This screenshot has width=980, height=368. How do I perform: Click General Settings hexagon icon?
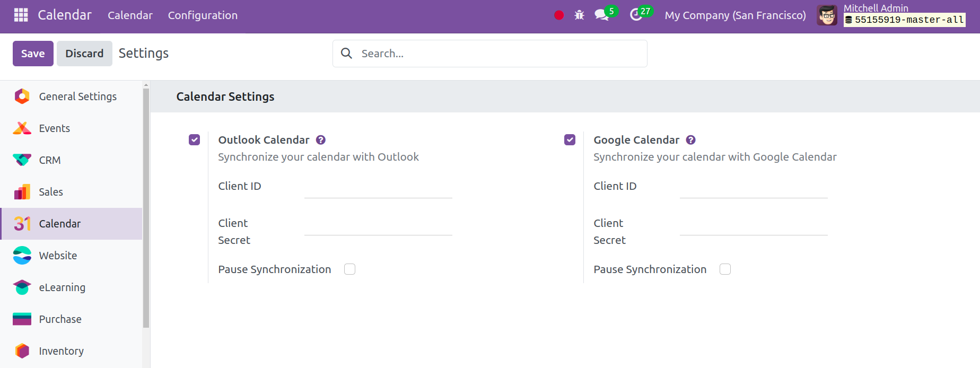click(22, 97)
